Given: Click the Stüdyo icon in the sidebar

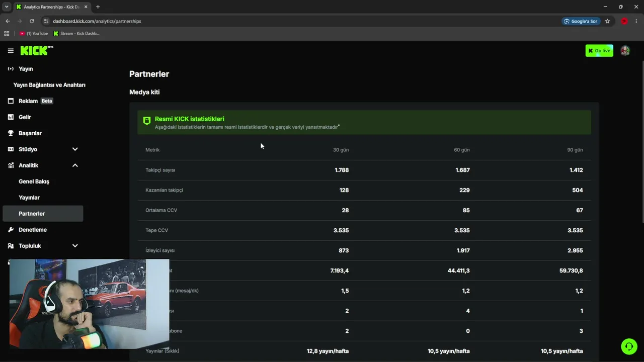Looking at the screenshot, I should (x=11, y=149).
